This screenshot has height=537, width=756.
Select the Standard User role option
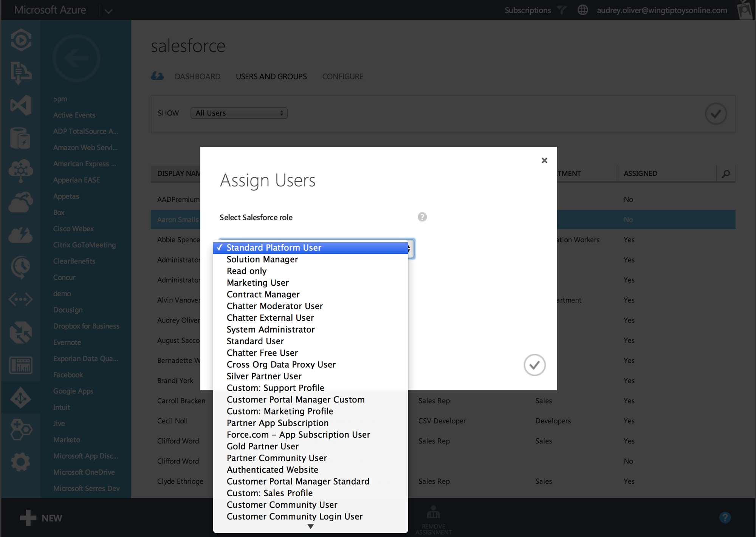tap(310, 341)
